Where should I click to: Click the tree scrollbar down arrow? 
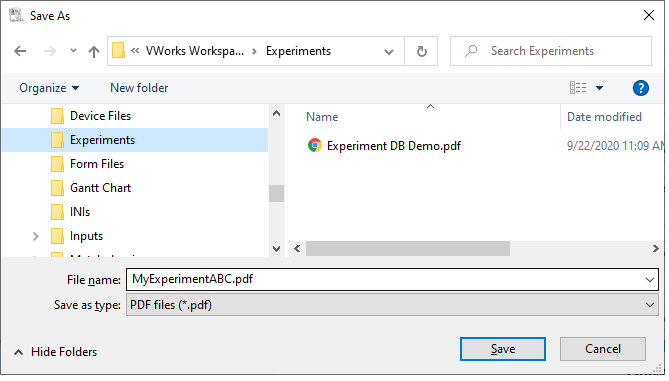point(276,249)
